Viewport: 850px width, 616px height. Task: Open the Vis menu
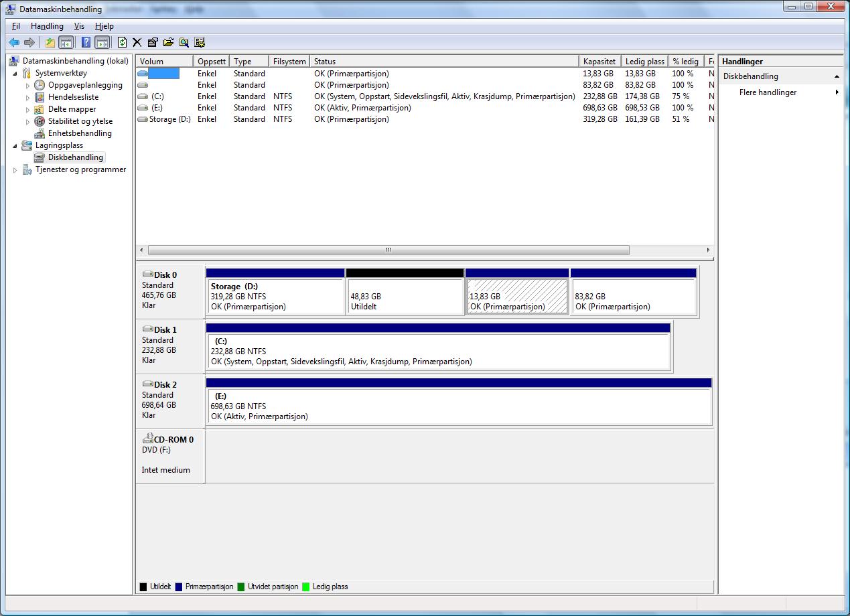79,26
